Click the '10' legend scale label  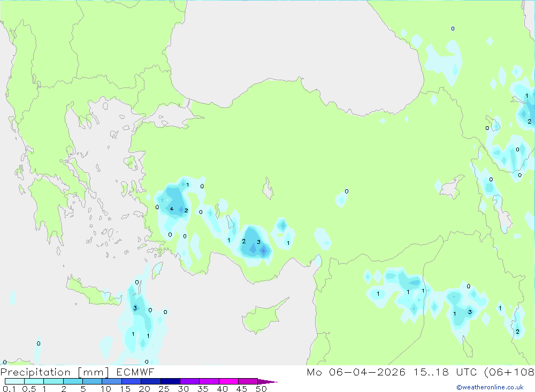point(106,389)
